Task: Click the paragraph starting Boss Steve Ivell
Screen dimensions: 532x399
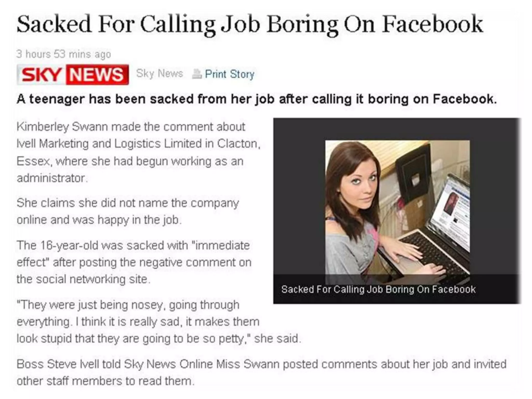Action: [262, 372]
